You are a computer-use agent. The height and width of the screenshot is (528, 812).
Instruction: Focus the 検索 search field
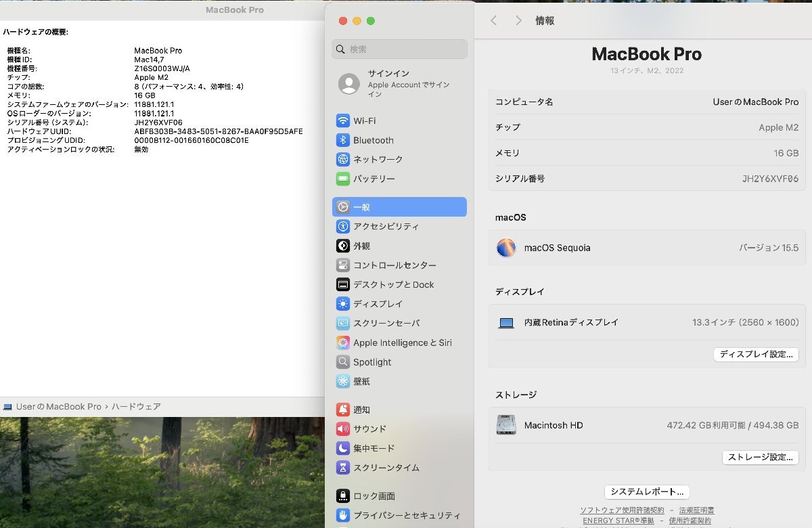[x=399, y=49]
